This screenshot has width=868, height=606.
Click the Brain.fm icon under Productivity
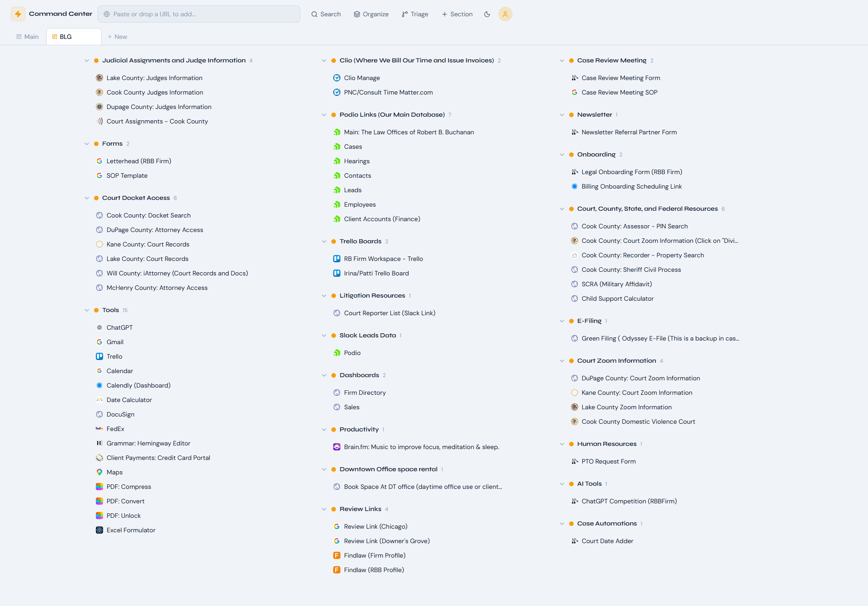pos(337,446)
